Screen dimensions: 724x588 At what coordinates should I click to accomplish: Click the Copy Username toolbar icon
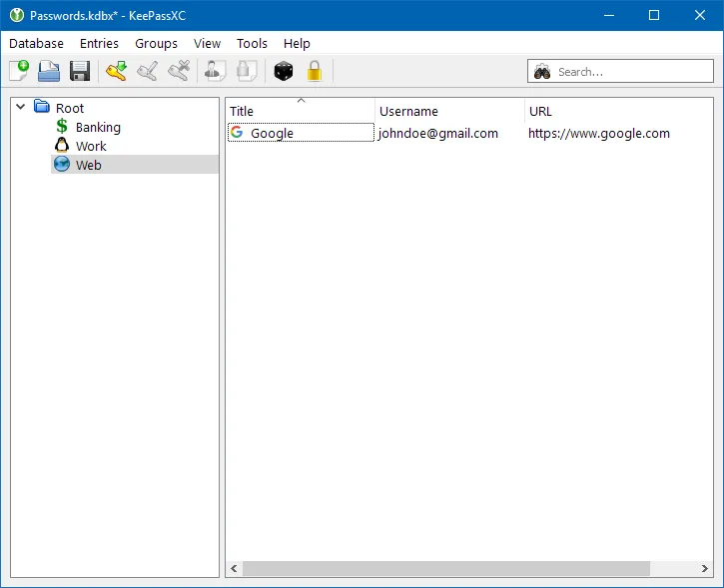point(215,71)
